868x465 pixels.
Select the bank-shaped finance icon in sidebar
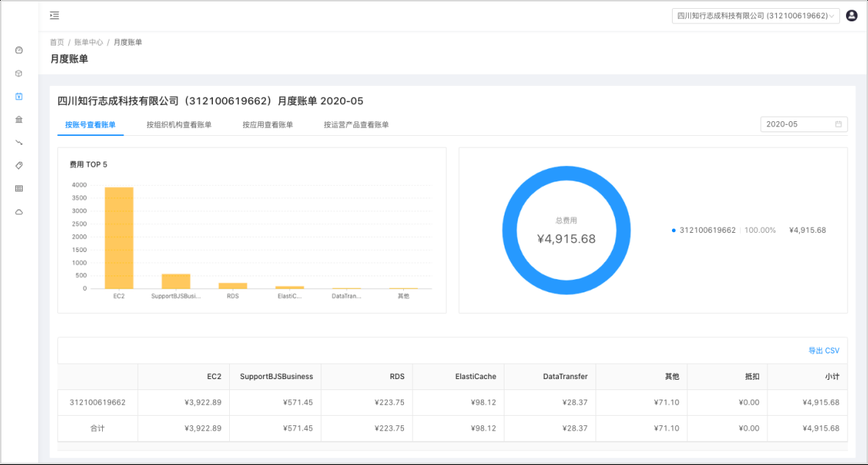pyautogui.click(x=18, y=120)
